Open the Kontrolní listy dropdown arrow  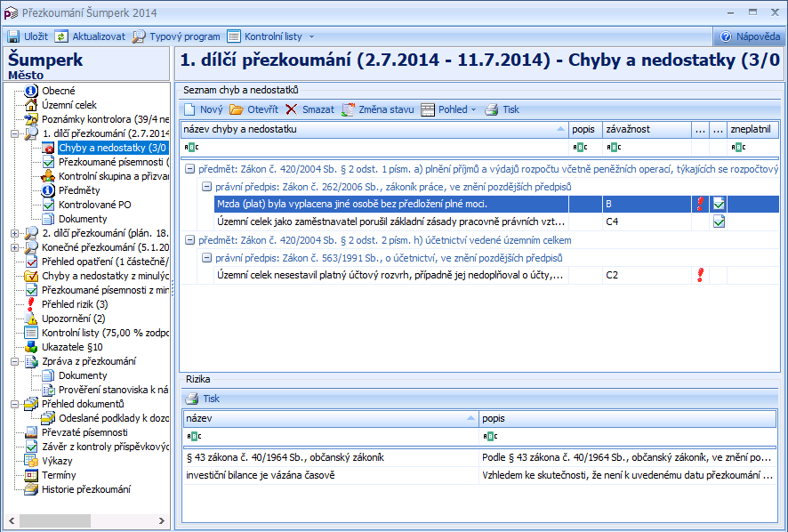311,37
